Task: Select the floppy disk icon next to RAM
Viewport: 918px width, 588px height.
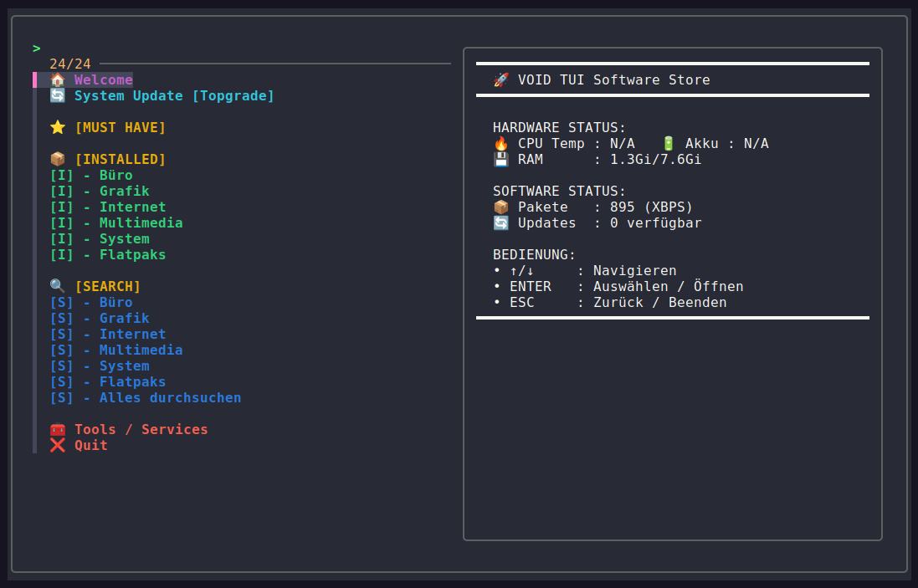Action: [500, 159]
